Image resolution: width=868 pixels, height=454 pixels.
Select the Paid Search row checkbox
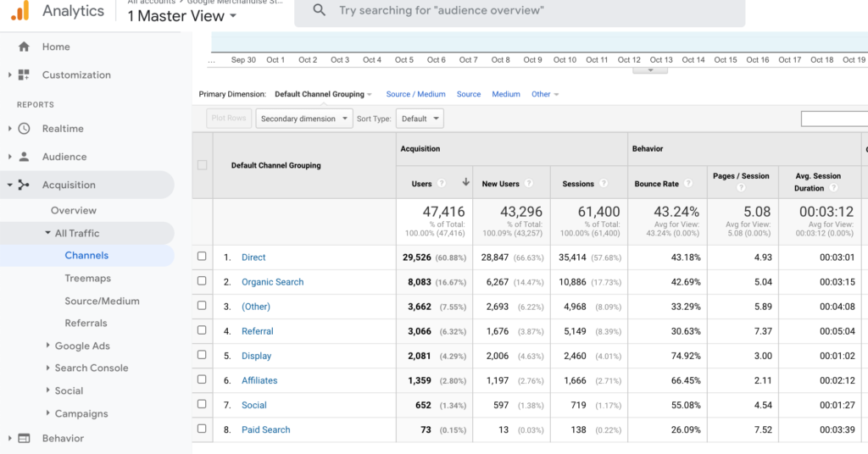click(x=202, y=429)
